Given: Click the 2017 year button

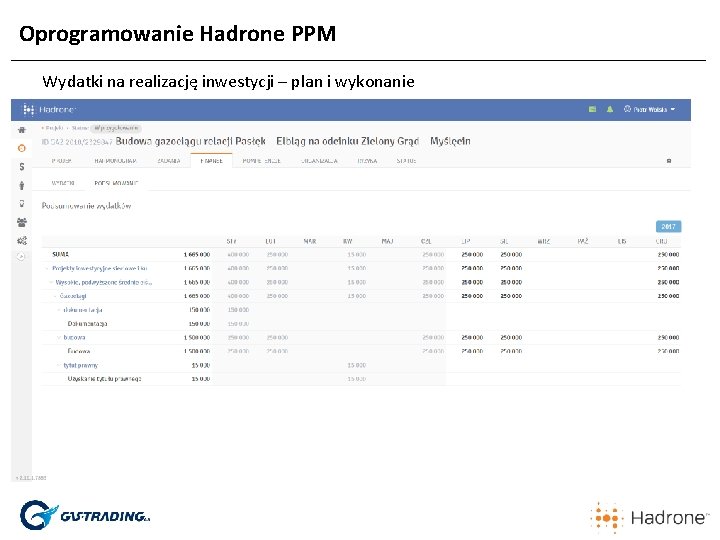Looking at the screenshot, I should tap(668, 226).
